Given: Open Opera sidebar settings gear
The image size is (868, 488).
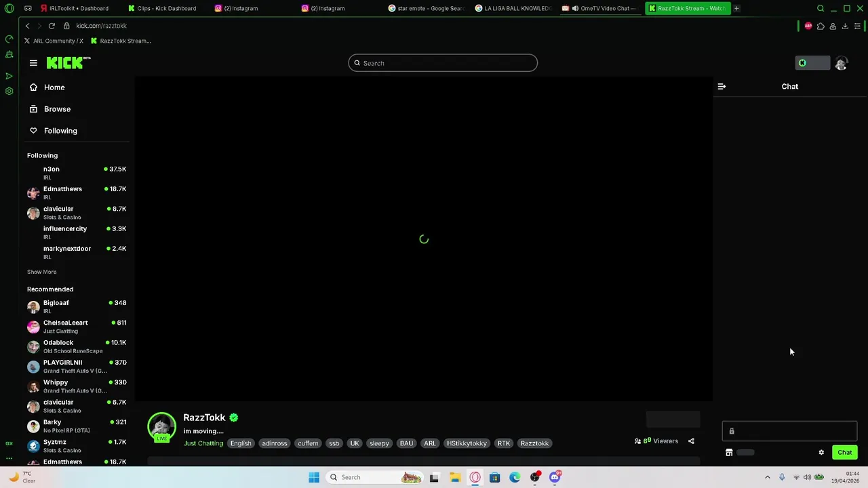Looking at the screenshot, I should tap(9, 91).
